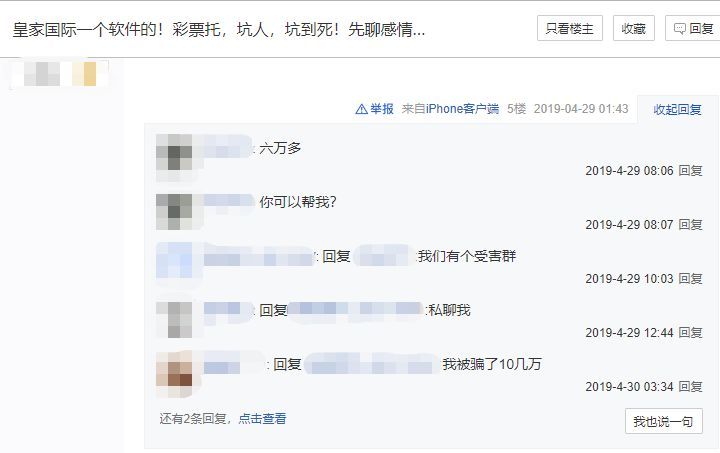Open avatar of the 六万多 commenter
Screen dimensions: 720x453
tap(174, 152)
